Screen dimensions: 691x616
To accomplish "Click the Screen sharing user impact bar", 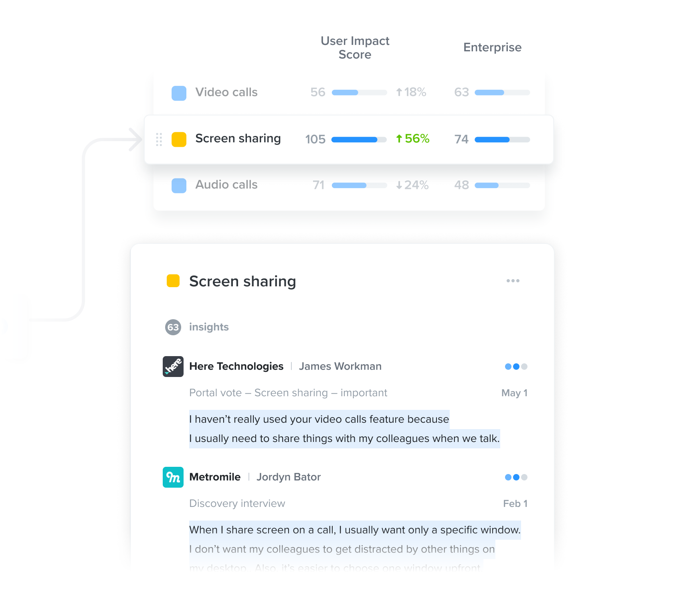I will 359,140.
